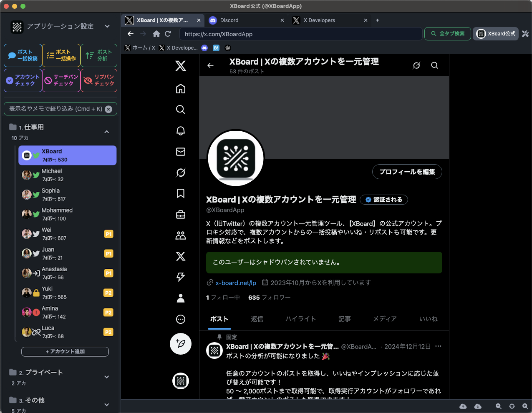
Task: Open the X profile person icon
Action: (x=181, y=298)
